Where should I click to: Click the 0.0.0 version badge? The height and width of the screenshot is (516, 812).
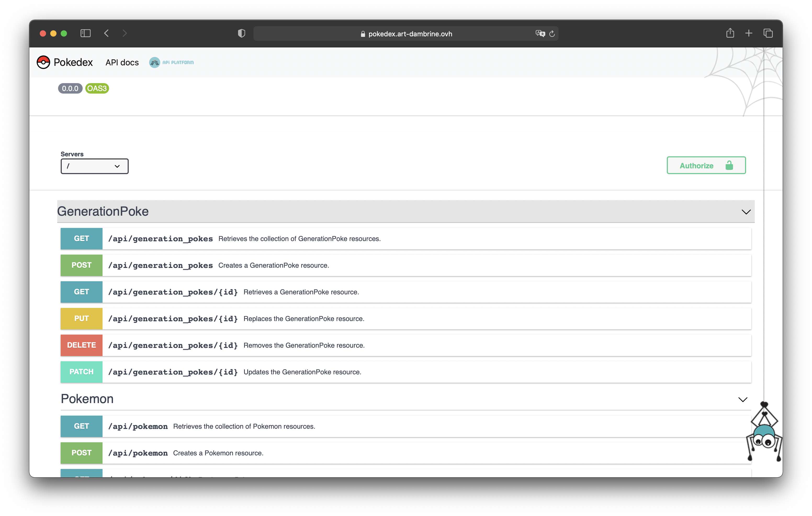70,88
